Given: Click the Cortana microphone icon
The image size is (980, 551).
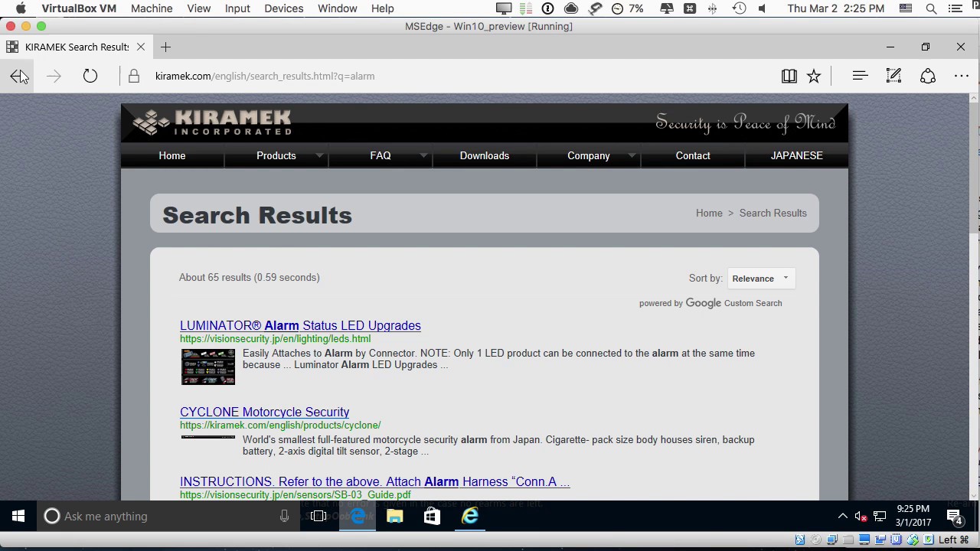Looking at the screenshot, I should tap(284, 517).
